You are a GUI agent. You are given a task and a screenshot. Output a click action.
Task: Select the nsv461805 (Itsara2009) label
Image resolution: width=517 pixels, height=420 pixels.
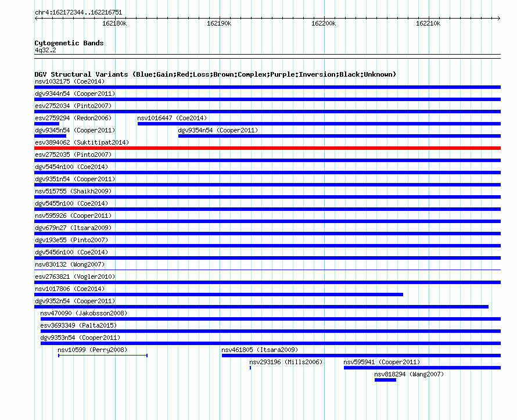260,350
